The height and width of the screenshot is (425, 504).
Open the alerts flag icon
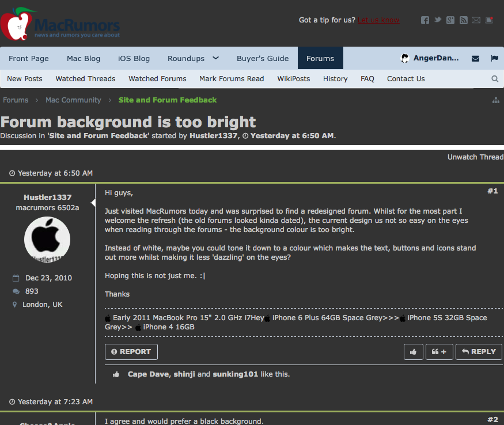point(495,58)
